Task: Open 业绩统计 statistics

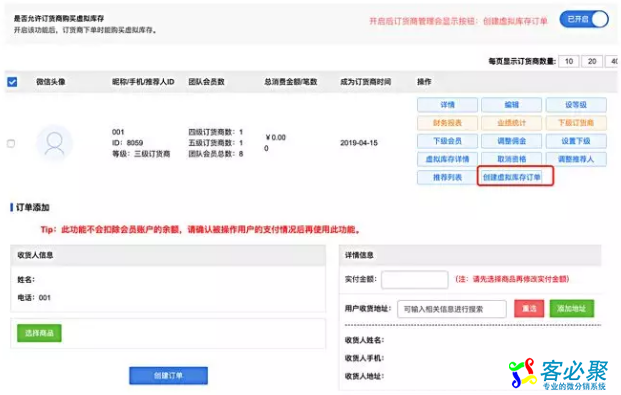Action: point(511,123)
